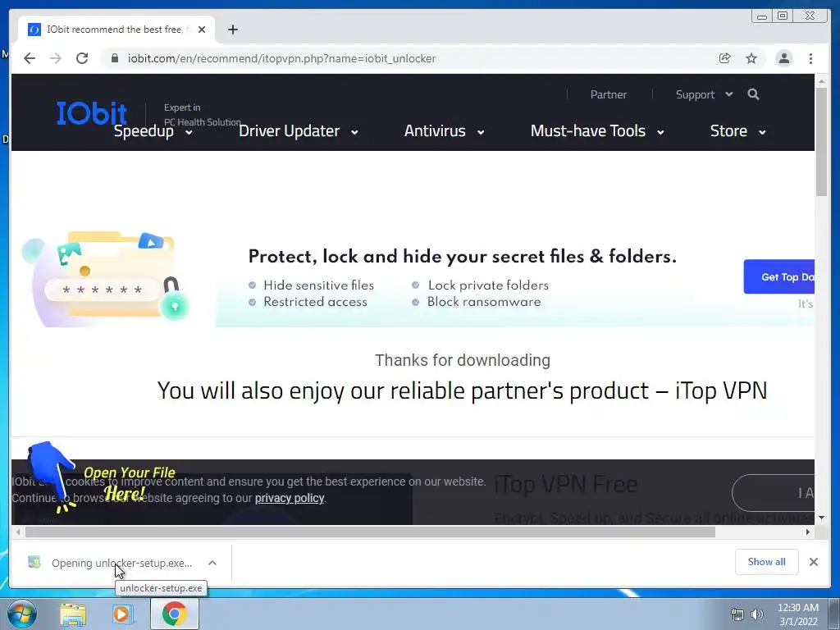Expand the Driver Updater menu
The width and height of the screenshot is (840, 630).
coord(299,131)
